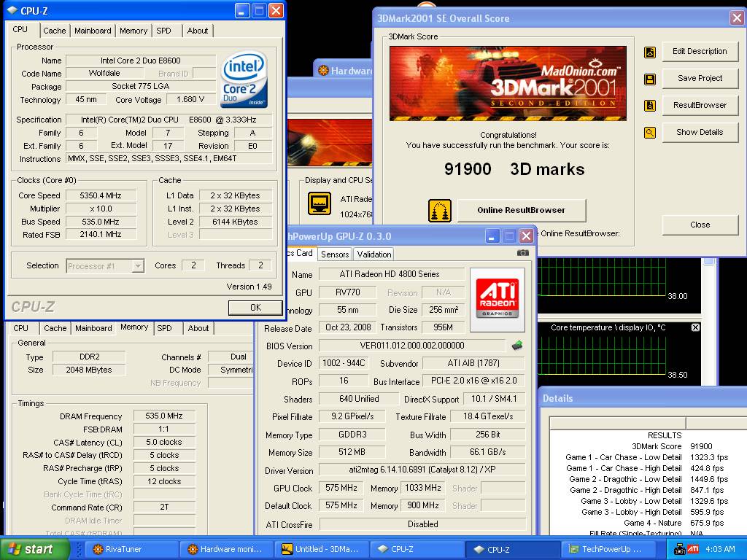Click the Intel Core 2 Duo logo
Viewport: 747px width, 560px height.
tap(245, 79)
